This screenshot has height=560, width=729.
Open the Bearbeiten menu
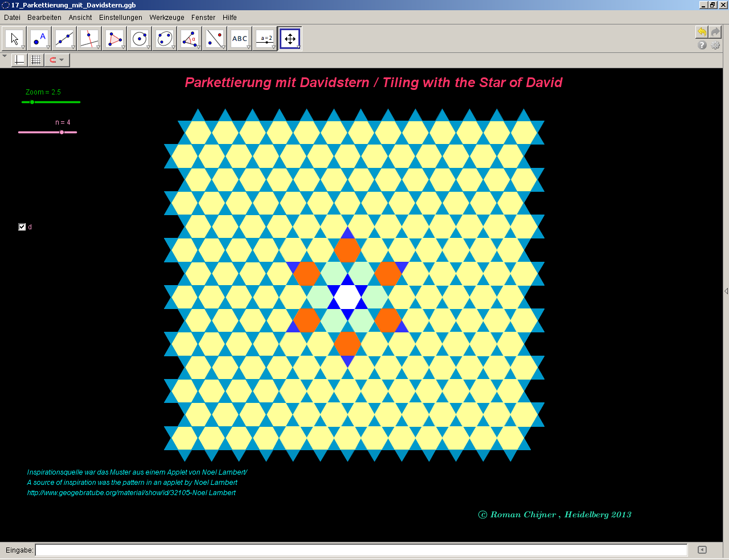(x=44, y=18)
